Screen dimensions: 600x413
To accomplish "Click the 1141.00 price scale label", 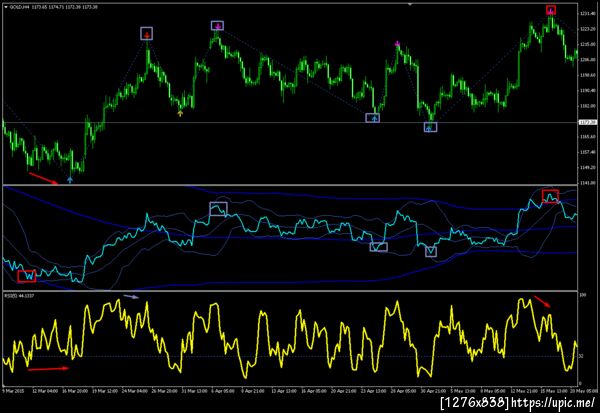I will click(x=588, y=183).
